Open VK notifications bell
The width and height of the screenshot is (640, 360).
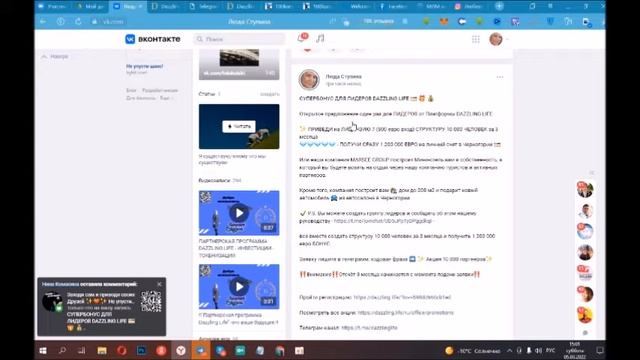tap(302, 38)
